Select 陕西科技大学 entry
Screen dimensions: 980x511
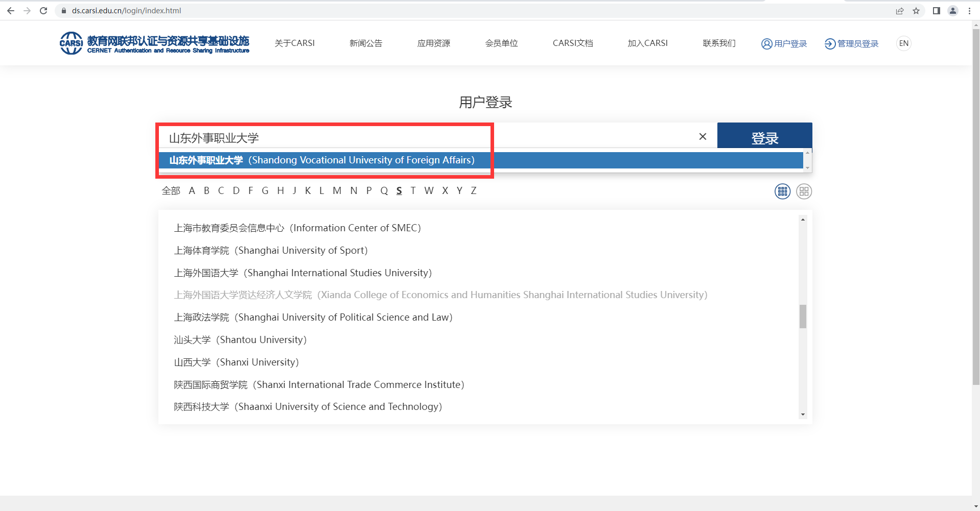[308, 407]
